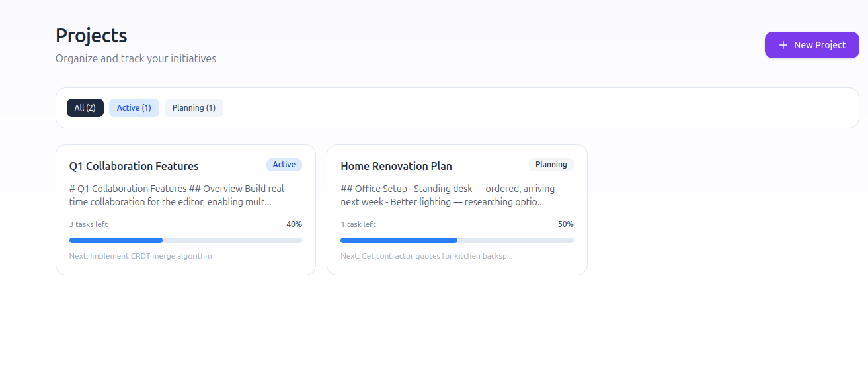Open the Q1 Collaboration Features project title

[134, 166]
